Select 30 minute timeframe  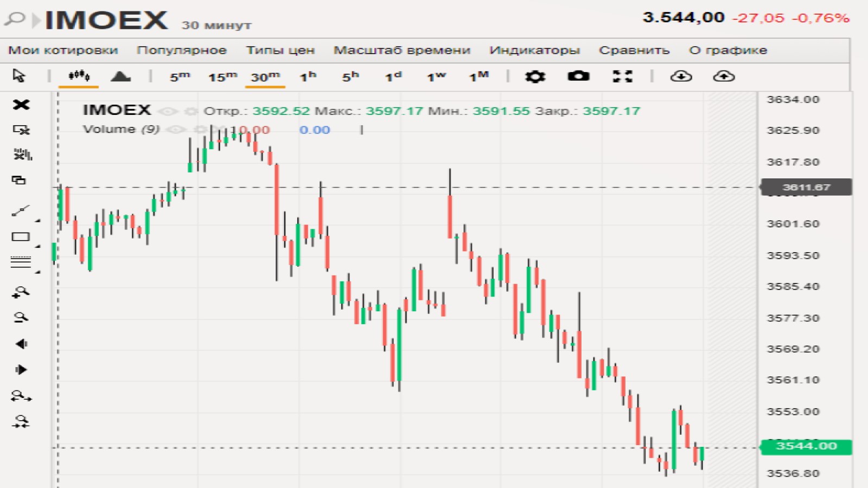coord(265,76)
